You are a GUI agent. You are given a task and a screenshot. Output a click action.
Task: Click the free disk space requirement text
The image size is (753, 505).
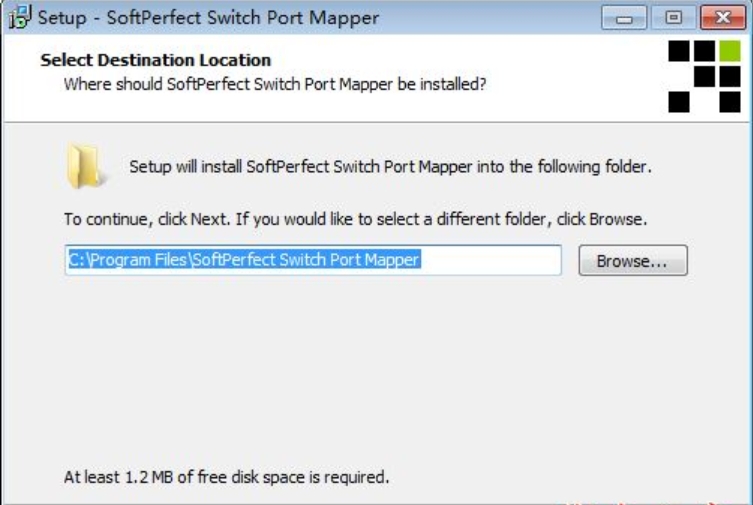tap(227, 477)
